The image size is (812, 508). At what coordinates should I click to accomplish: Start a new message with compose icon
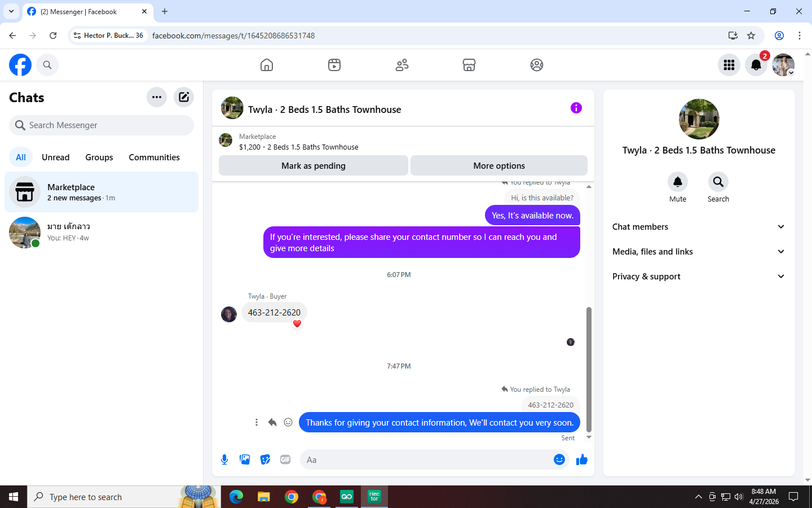click(x=184, y=97)
